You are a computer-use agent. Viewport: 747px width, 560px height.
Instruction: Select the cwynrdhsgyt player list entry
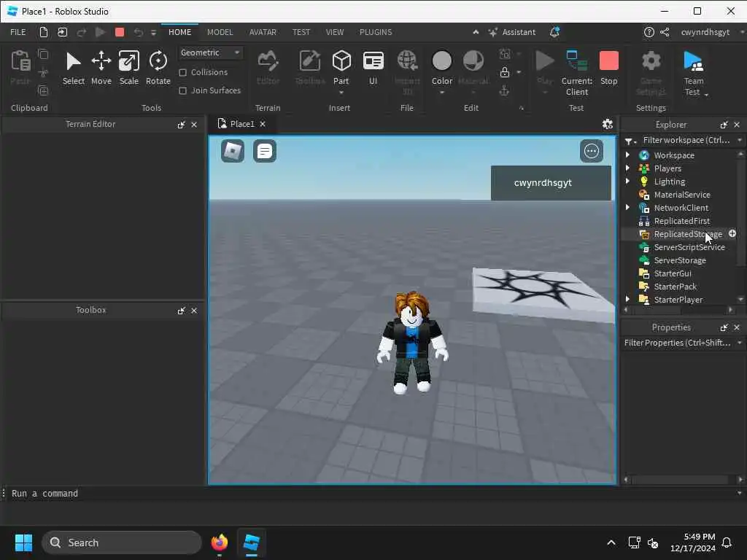[551, 183]
